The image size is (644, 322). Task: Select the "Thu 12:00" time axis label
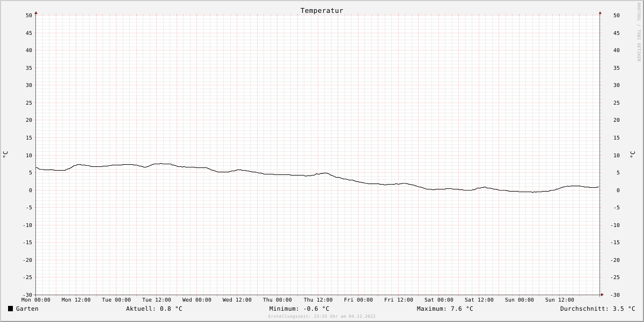[x=318, y=300]
